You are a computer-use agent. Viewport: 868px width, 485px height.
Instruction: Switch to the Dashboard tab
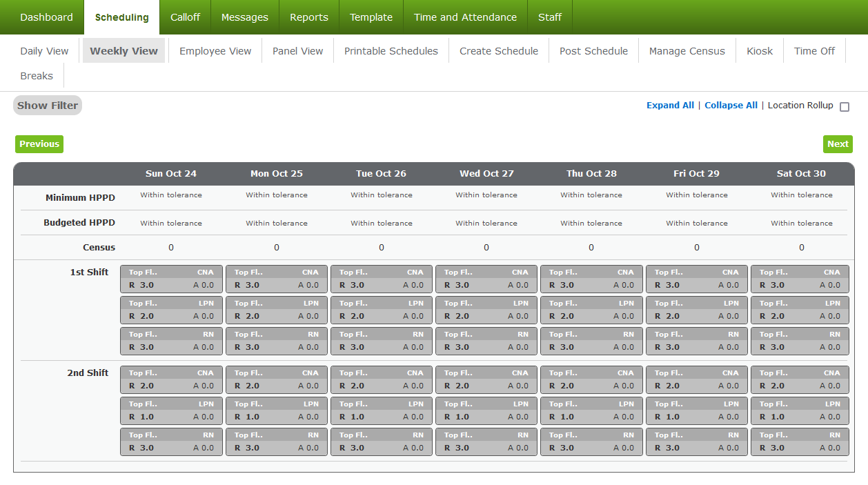(x=46, y=17)
